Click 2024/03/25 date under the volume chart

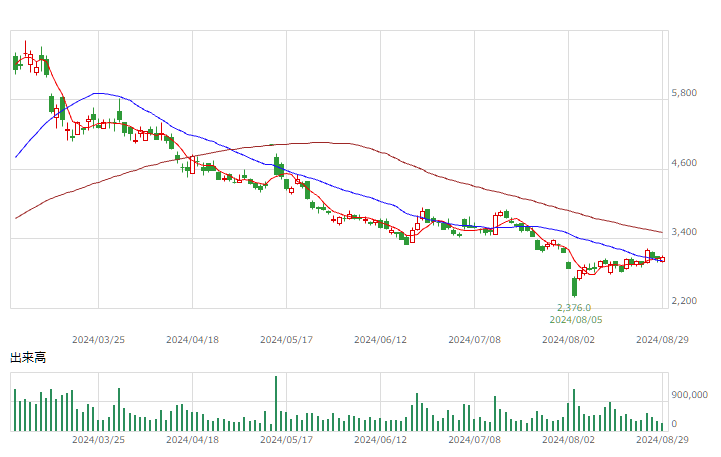click(x=98, y=440)
